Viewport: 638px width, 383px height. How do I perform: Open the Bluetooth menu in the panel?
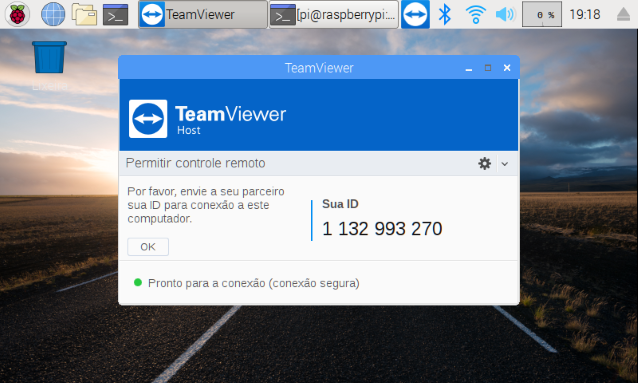tap(445, 14)
